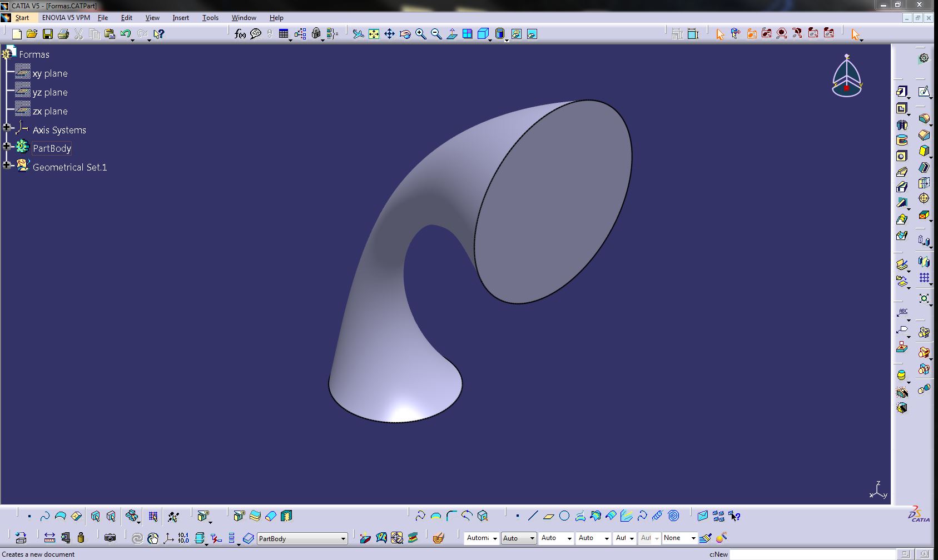Click the Painter brush icon
This screenshot has width=938, height=560.
pos(706,538)
